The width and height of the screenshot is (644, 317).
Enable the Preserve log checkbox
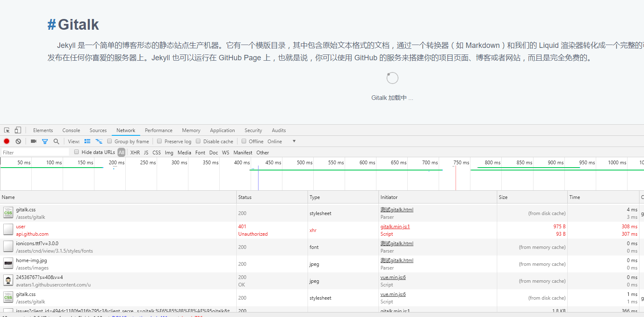[160, 141]
